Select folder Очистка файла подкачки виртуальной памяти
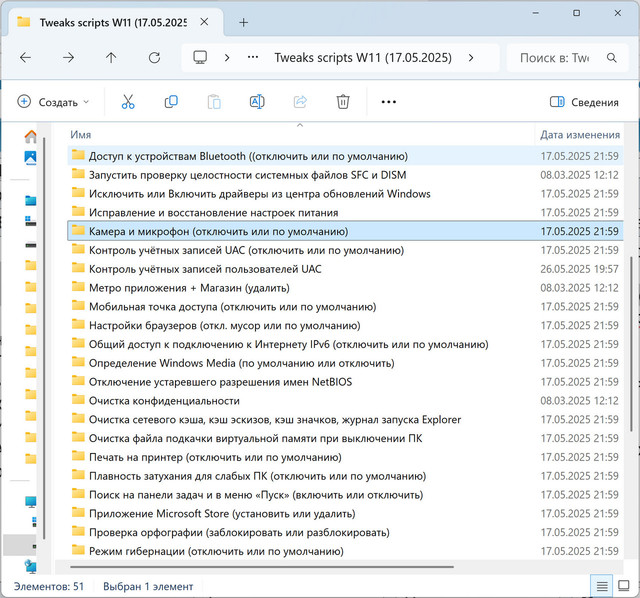Viewport: 640px width, 598px height. tap(345, 438)
